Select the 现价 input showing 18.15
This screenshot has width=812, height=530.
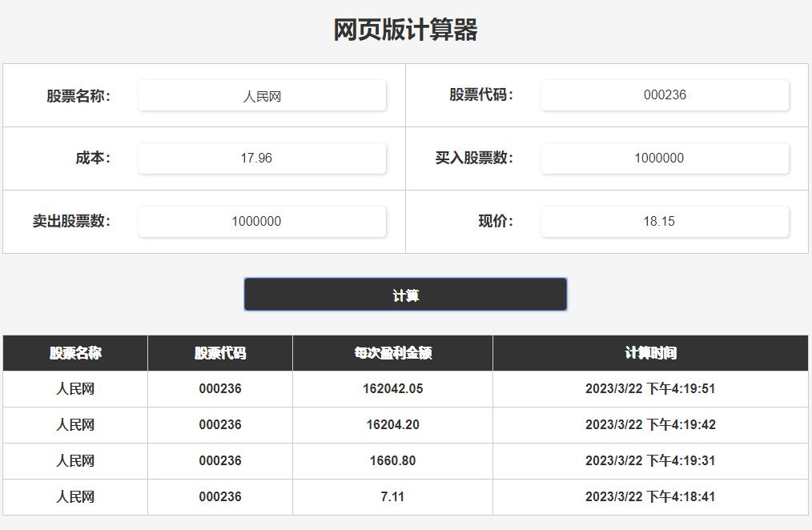point(664,221)
